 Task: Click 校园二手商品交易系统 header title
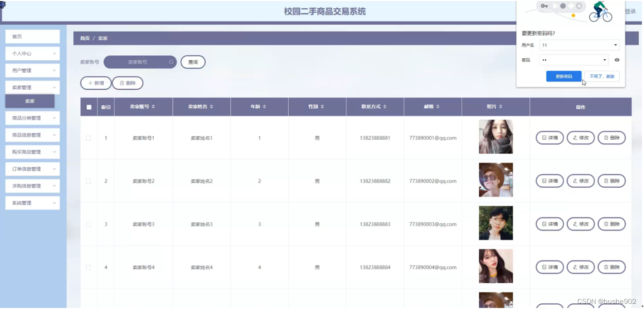coord(324,11)
